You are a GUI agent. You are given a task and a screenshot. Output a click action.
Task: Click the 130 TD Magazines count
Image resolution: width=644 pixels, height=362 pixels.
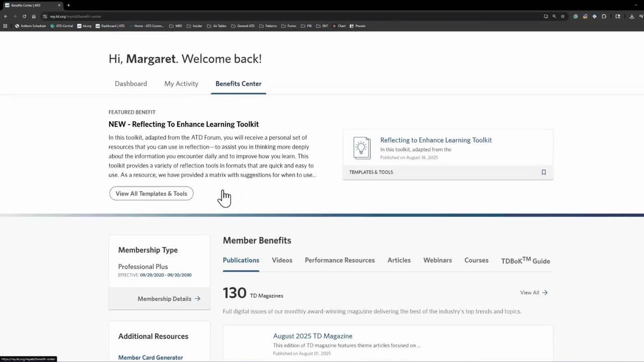coord(253,293)
